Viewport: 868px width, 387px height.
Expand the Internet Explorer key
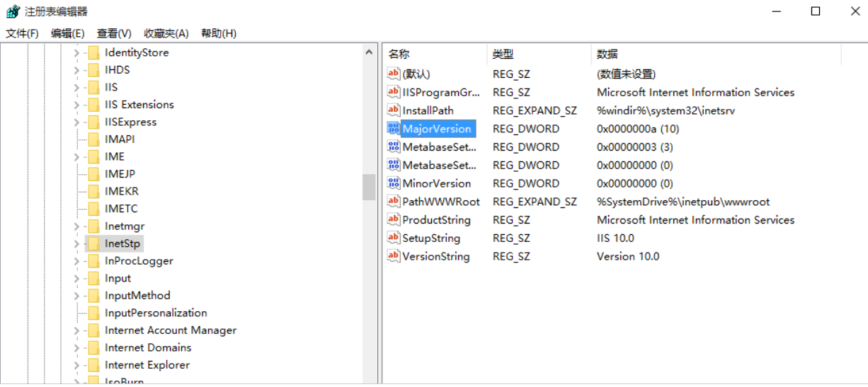pos(76,365)
